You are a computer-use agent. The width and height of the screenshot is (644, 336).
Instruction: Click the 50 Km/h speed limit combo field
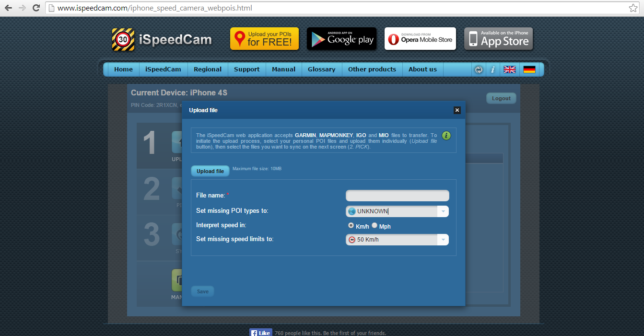coord(397,240)
